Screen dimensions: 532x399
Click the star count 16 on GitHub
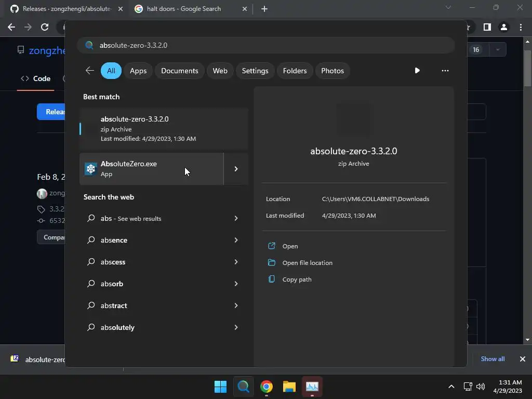pos(476,49)
